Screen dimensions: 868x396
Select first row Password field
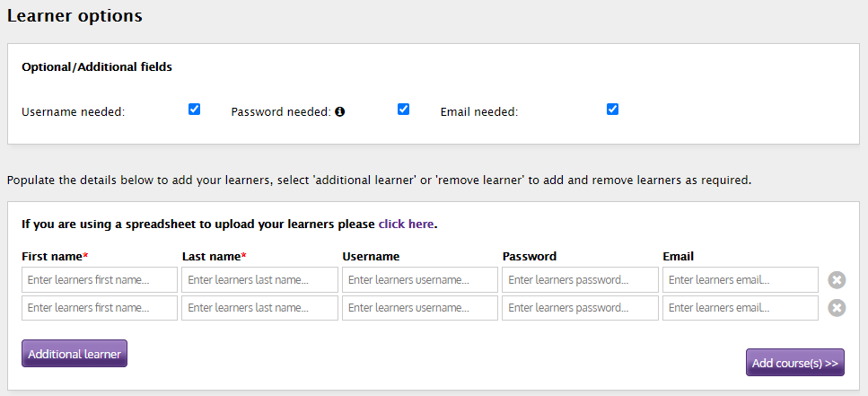[x=580, y=280]
